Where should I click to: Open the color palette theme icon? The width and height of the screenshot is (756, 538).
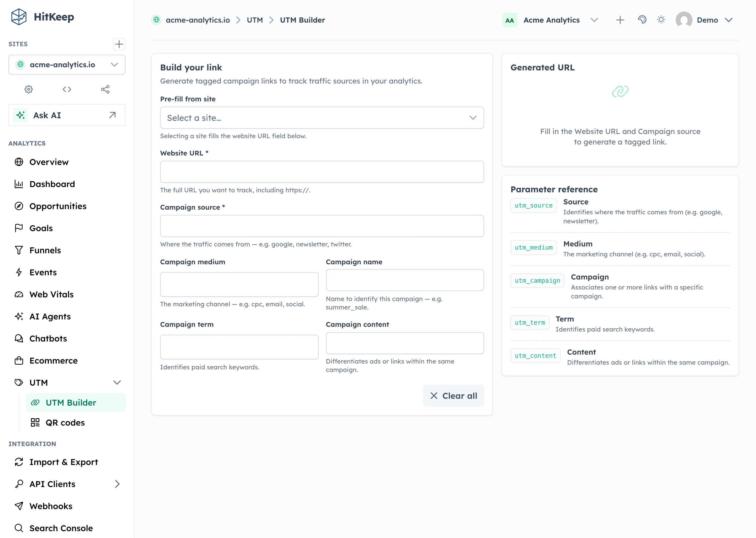pyautogui.click(x=642, y=20)
